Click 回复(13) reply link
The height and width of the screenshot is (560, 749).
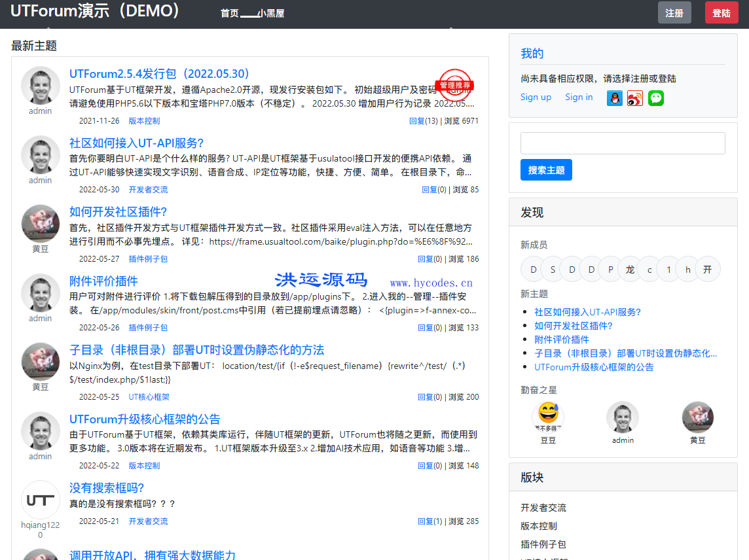423,121
